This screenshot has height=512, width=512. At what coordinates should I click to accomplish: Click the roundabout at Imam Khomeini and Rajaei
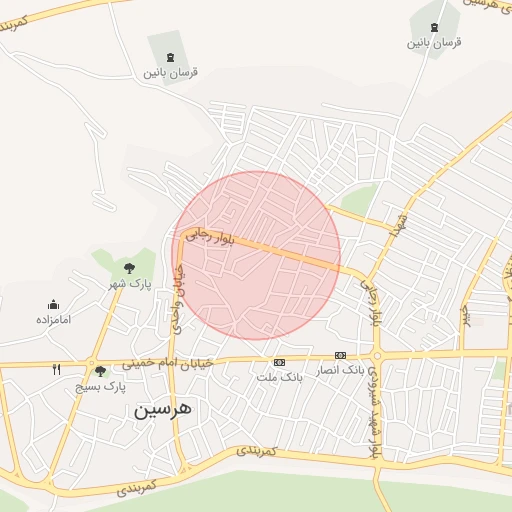377,356
